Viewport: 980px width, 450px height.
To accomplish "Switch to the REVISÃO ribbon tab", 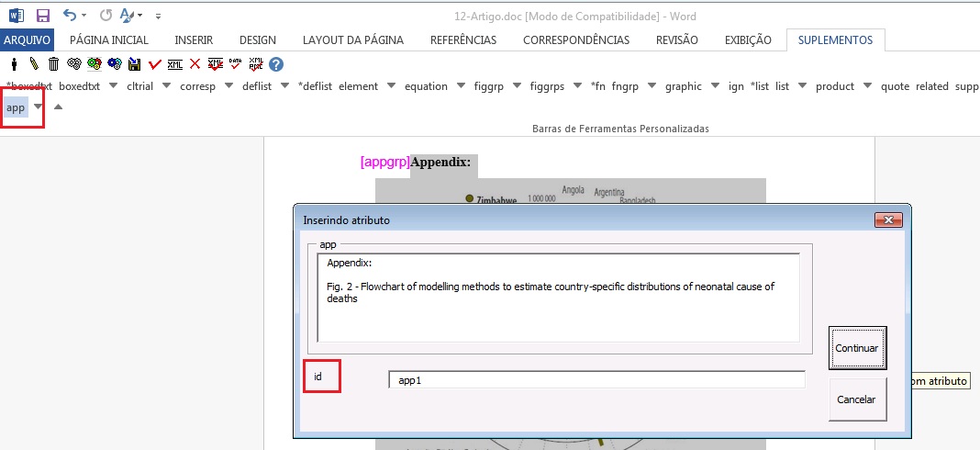I will pos(676,39).
